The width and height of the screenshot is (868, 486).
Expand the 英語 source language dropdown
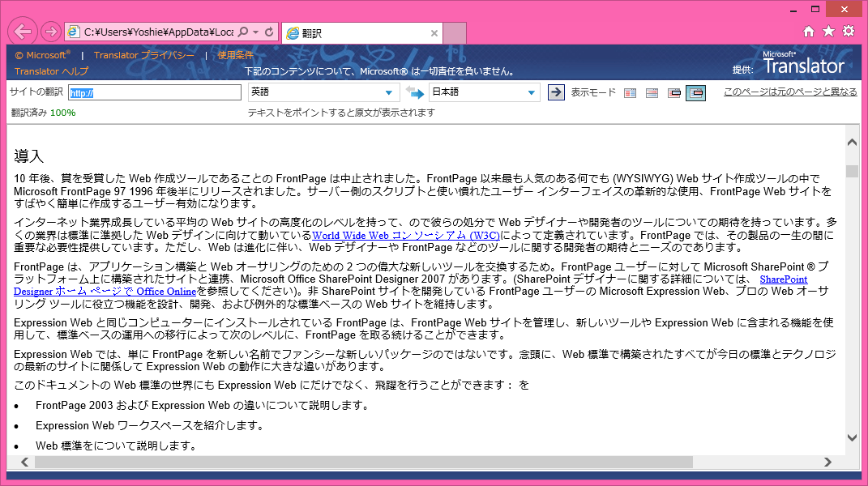click(x=323, y=92)
